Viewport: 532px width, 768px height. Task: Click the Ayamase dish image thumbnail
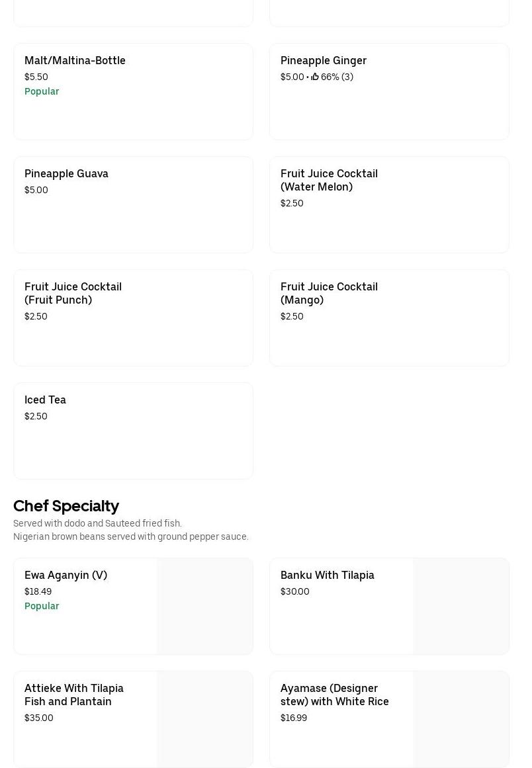coord(461,720)
